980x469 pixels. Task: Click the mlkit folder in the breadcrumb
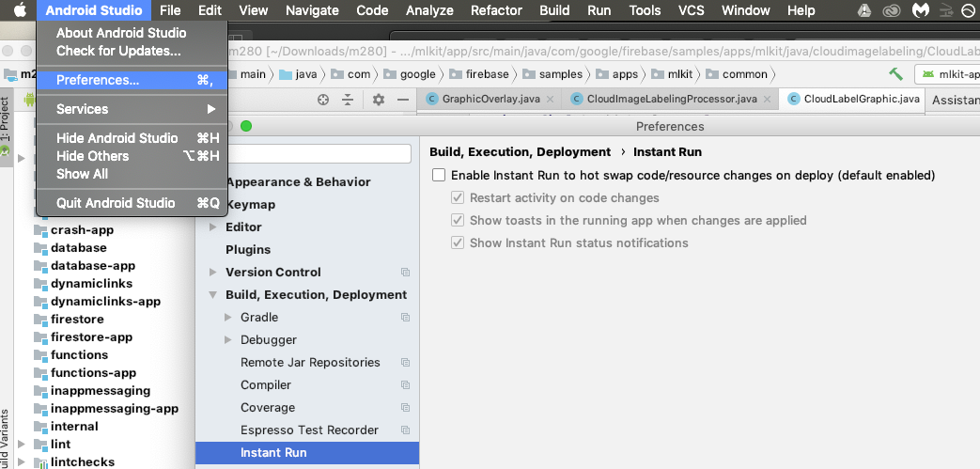pyautogui.click(x=672, y=74)
